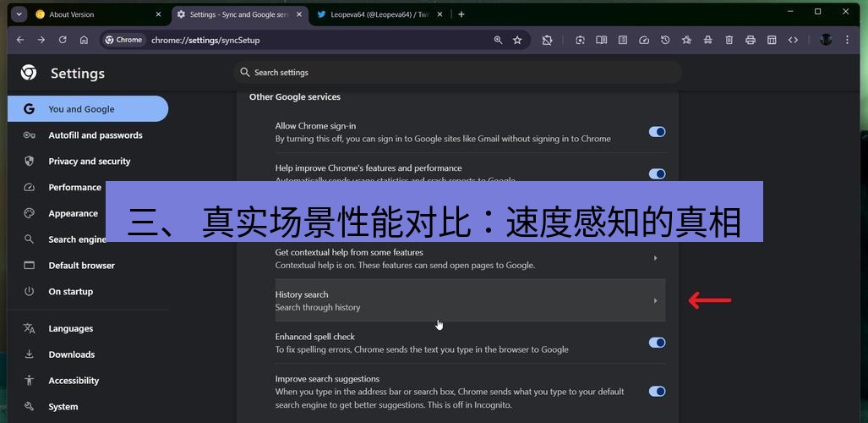Expand Get contextual help arrow
Image resolution: width=868 pixels, height=423 pixels.
(x=655, y=258)
